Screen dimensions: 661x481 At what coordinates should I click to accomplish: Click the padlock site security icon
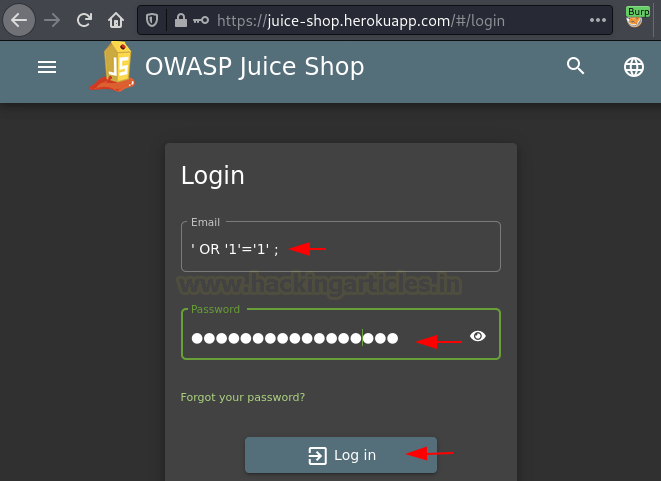[181, 20]
